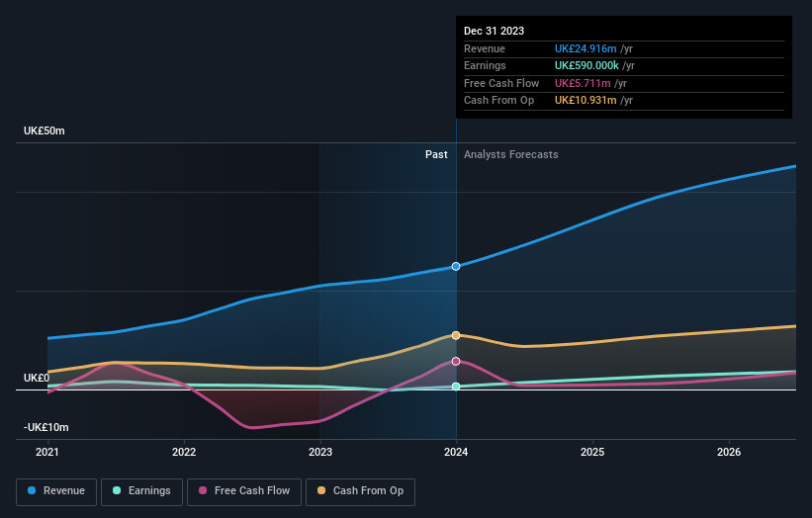
Task: Click the orange Cash From Op data point
Action: click(x=456, y=335)
